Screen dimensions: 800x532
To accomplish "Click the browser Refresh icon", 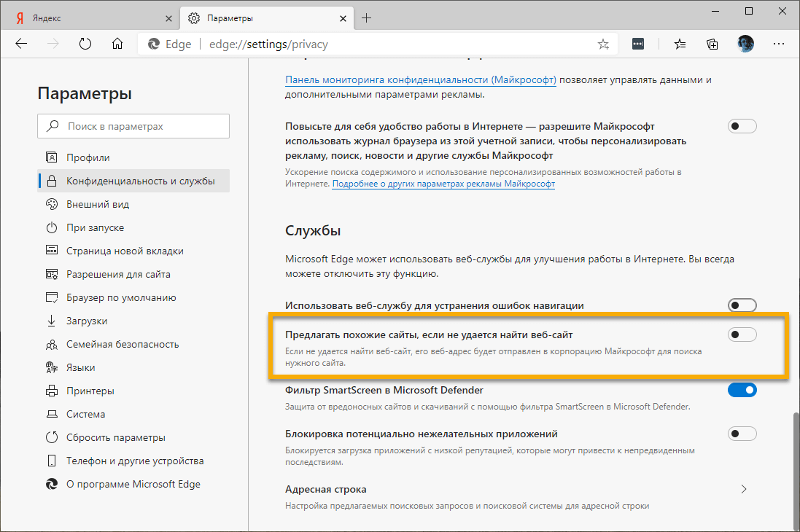I will click(x=85, y=44).
